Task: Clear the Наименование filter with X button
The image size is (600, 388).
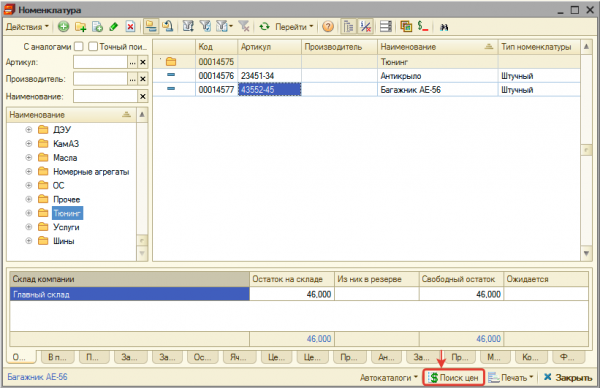Action: tap(143, 96)
